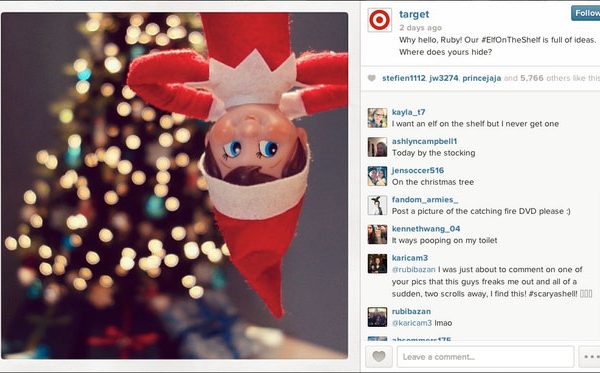Open ashlyncampbell1's avatar thumbnail

(377, 147)
